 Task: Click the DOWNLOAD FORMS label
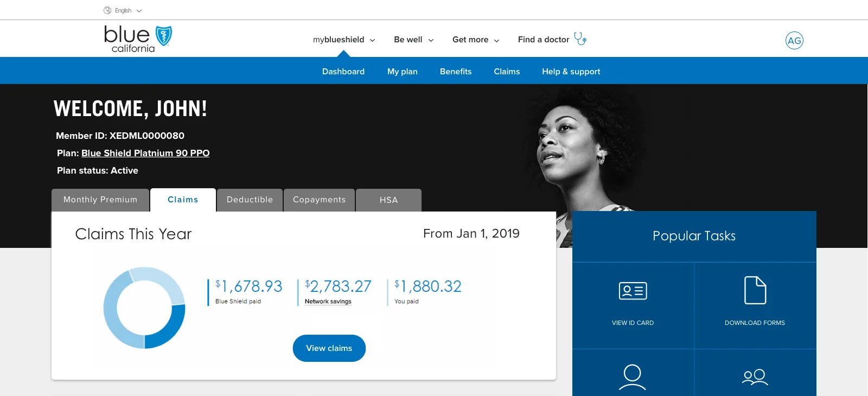pyautogui.click(x=755, y=323)
